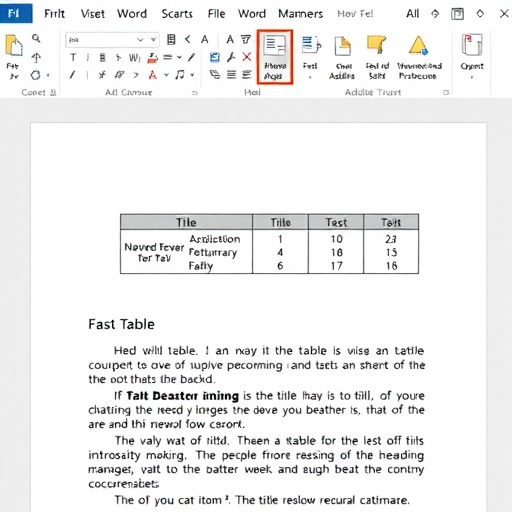Click the 'Test' column header cell
Viewport: 512px width, 512px height.
pos(336,222)
